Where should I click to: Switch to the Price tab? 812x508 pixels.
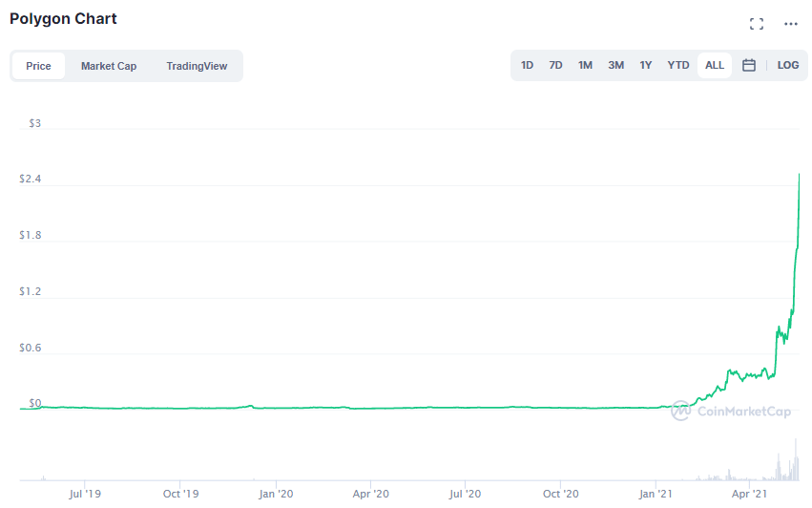point(38,66)
